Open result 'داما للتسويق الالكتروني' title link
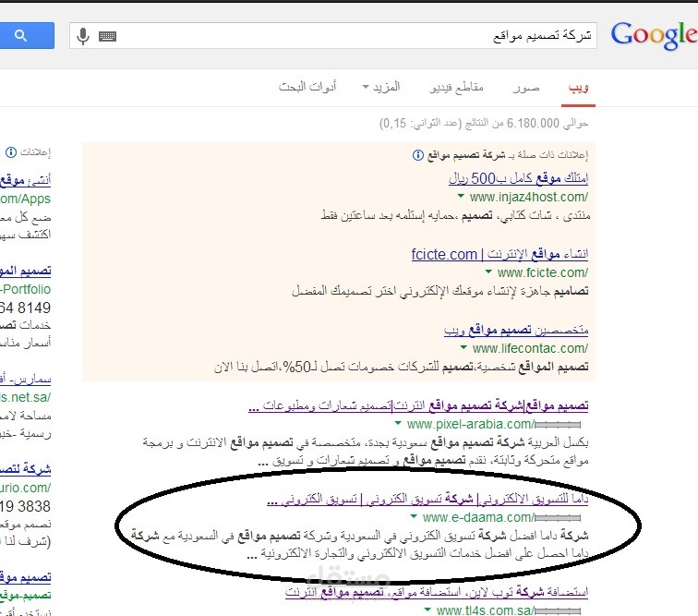The height and width of the screenshot is (616, 698). [427, 500]
